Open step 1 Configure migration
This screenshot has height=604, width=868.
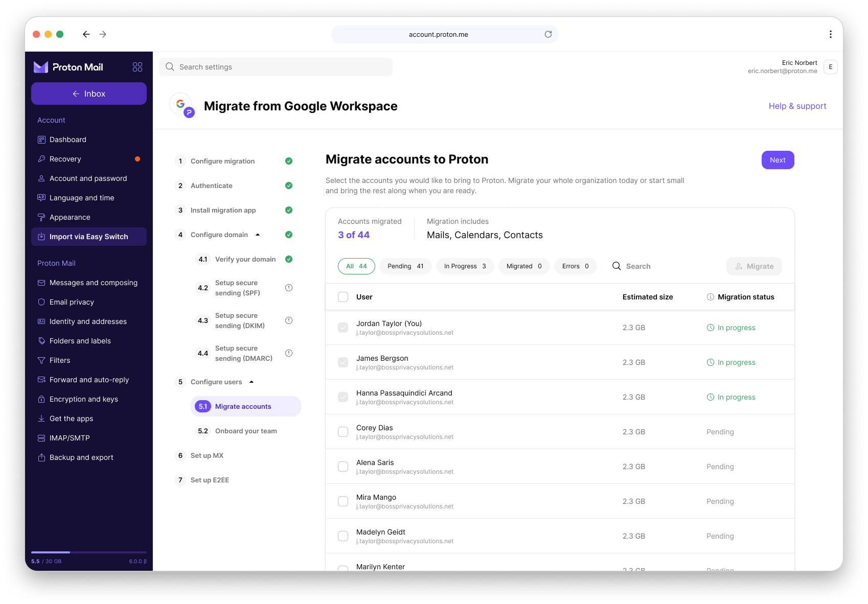click(x=233, y=161)
